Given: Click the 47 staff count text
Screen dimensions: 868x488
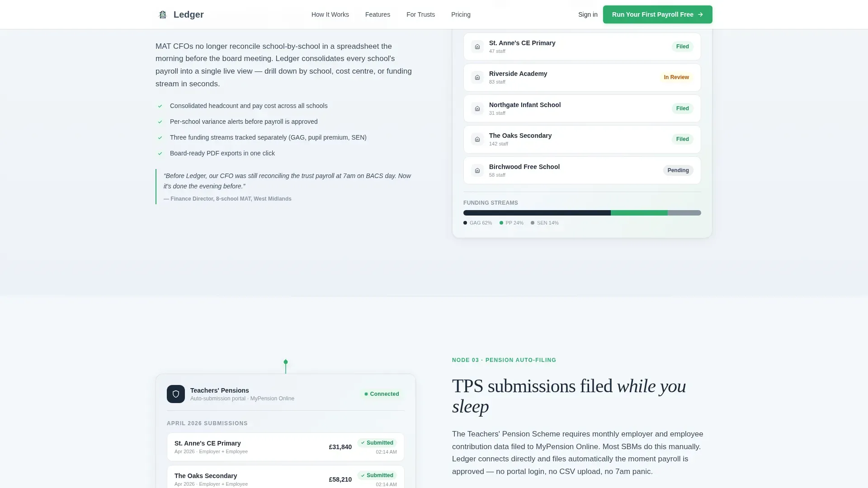Looking at the screenshot, I should [x=497, y=51].
